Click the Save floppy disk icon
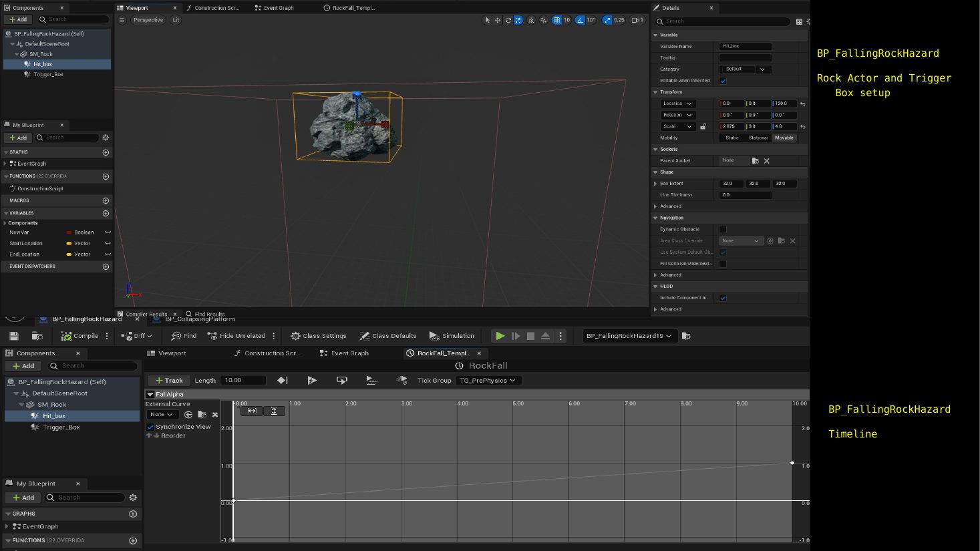The width and height of the screenshot is (980, 551). point(14,336)
